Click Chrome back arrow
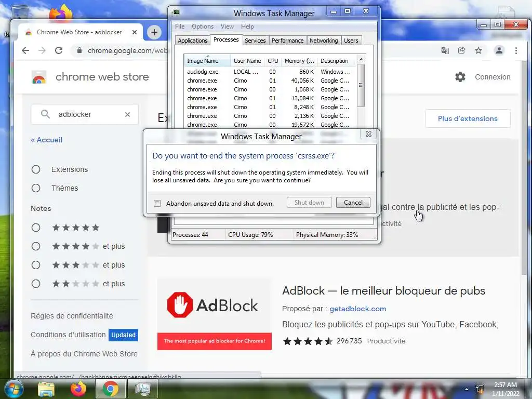This screenshot has width=532, height=399. point(25,50)
